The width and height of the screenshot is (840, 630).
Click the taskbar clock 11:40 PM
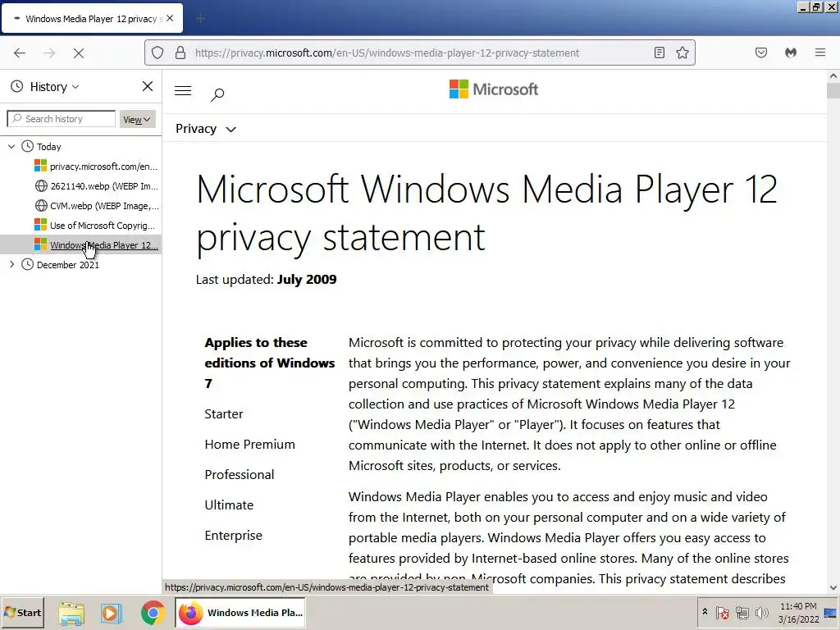[x=798, y=606]
